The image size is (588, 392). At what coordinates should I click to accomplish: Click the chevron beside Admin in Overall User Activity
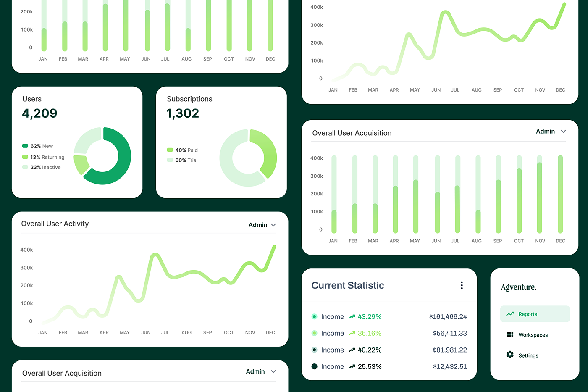point(273,225)
